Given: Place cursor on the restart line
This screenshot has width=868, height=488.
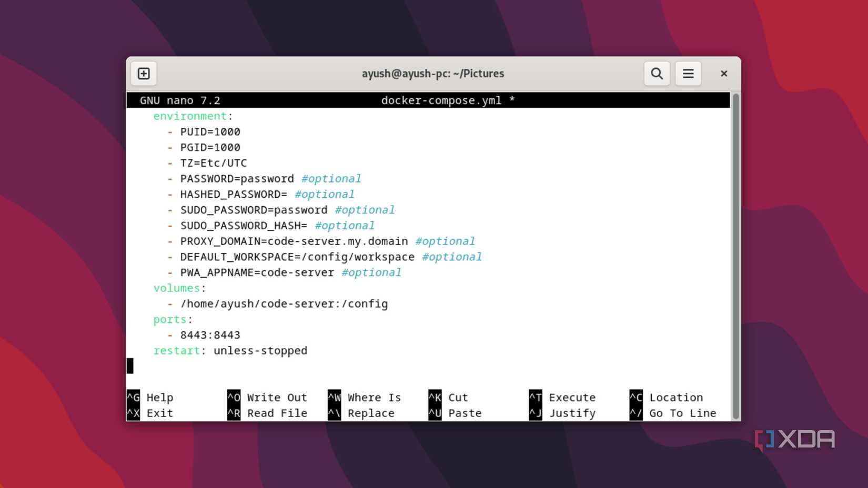Looking at the screenshot, I should pos(230,350).
